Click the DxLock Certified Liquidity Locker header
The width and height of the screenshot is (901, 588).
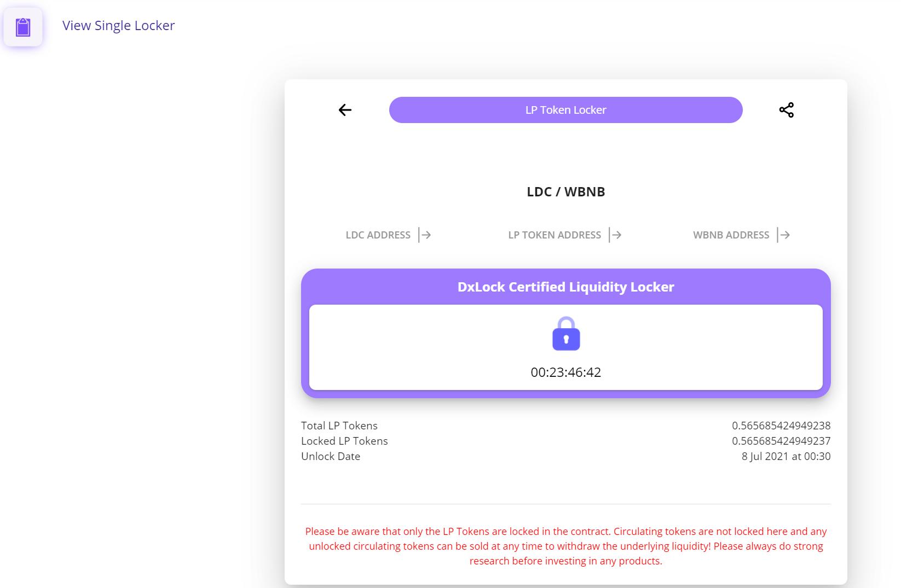(x=566, y=287)
